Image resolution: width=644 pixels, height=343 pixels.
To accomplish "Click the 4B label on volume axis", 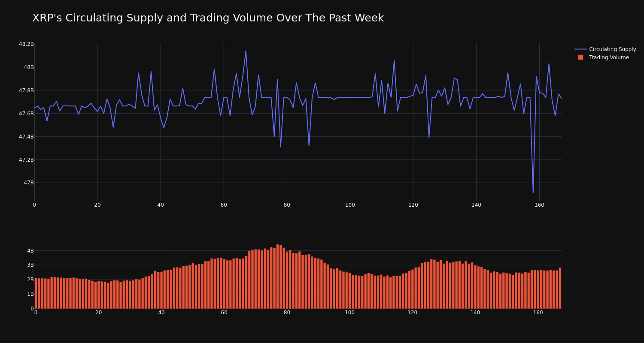I will (30, 250).
